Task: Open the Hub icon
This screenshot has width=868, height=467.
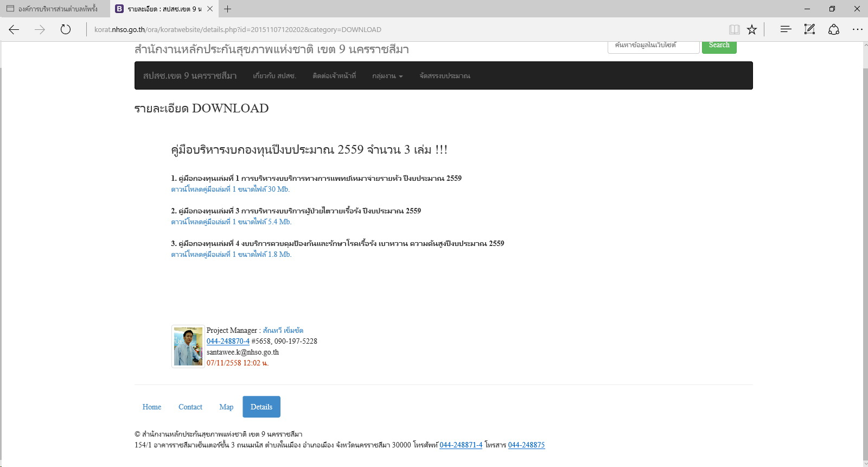Action: 786,29
